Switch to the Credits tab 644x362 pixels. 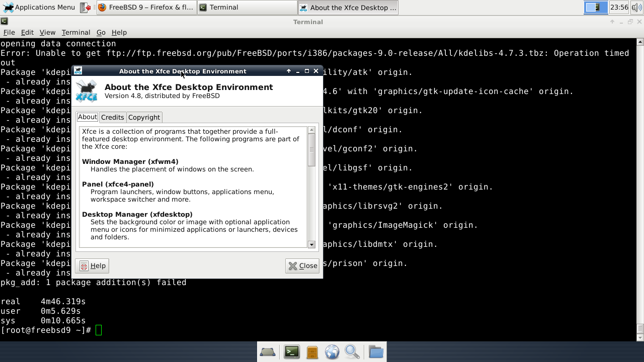pos(112,117)
